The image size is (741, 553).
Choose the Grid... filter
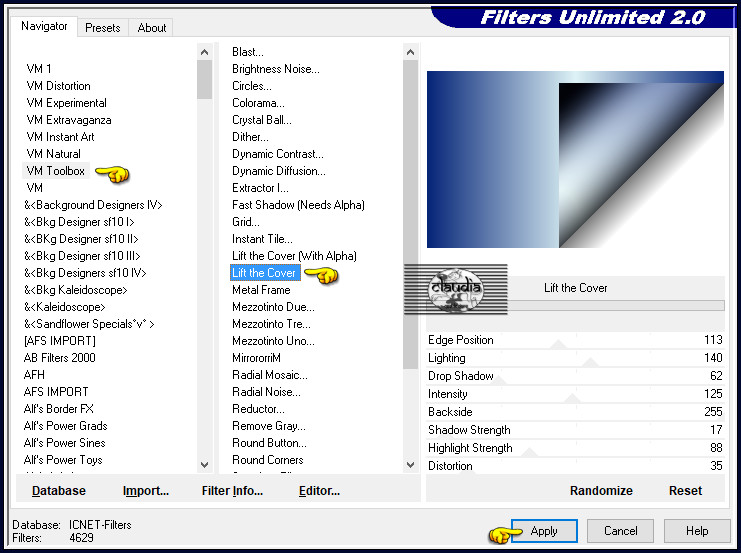pyautogui.click(x=246, y=222)
